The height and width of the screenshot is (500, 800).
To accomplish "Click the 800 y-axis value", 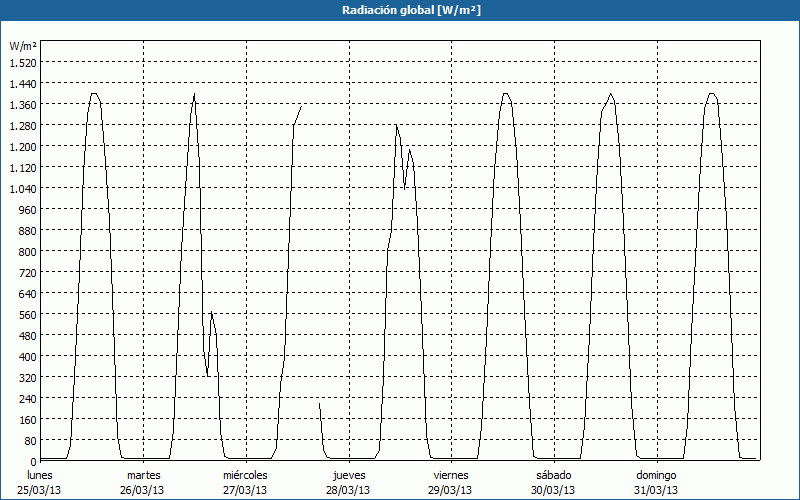I will [29, 252].
